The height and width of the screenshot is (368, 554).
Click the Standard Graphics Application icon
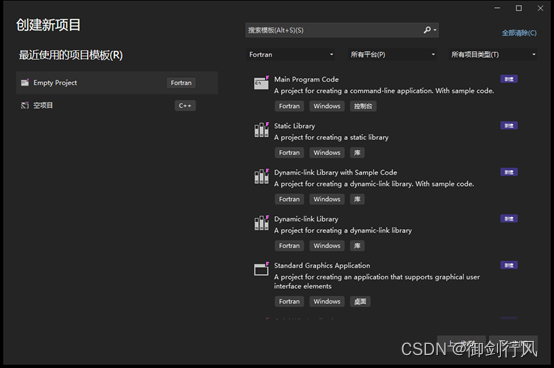(261, 269)
